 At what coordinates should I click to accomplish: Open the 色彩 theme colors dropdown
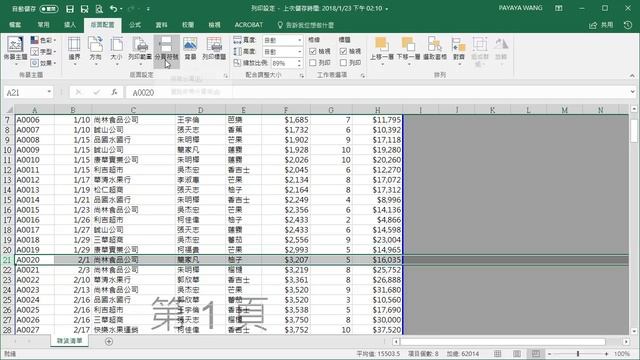coord(43,40)
